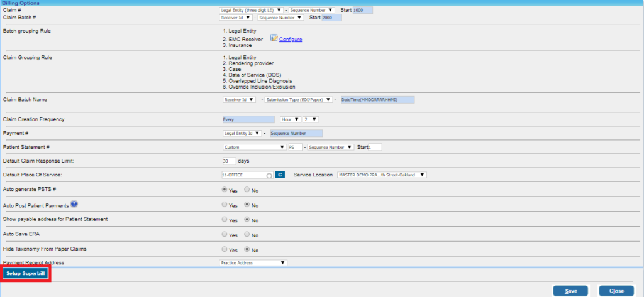Click the Configure icon beside EMC Receiver

click(x=274, y=38)
